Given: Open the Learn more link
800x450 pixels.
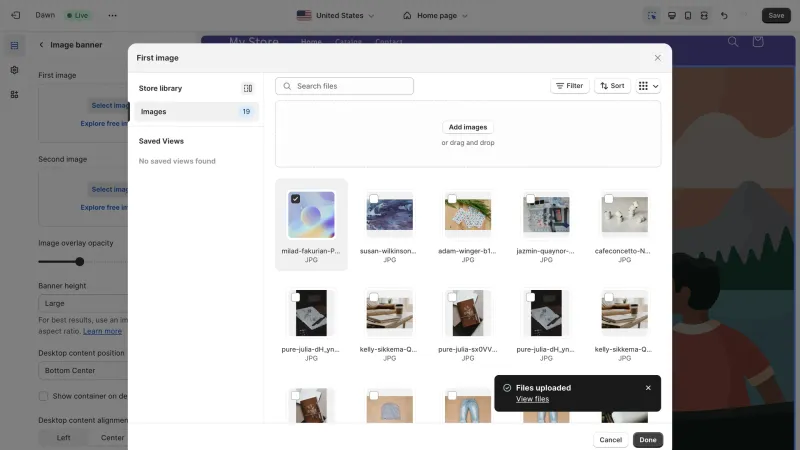Looking at the screenshot, I should 103,331.
